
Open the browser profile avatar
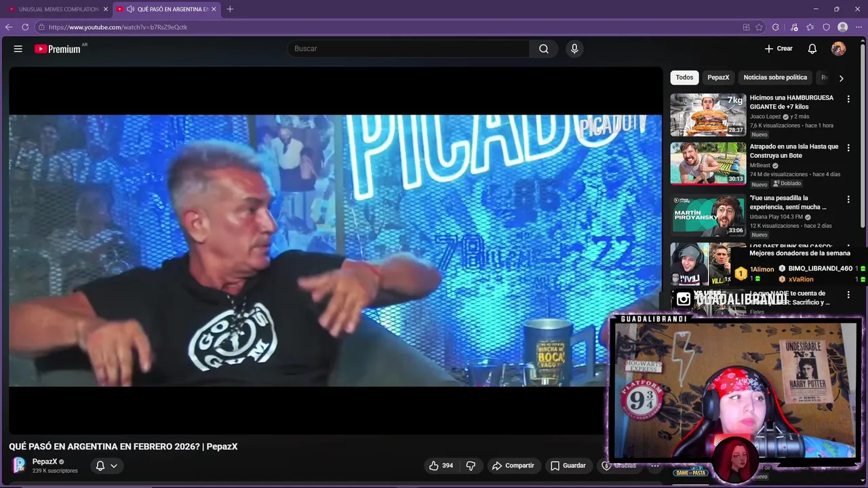point(843,27)
